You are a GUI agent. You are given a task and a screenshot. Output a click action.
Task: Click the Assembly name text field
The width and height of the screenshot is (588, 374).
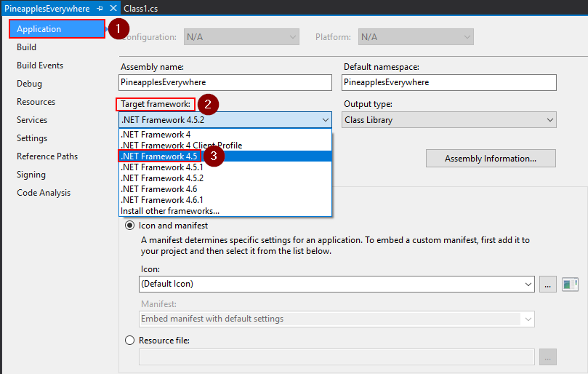point(225,82)
